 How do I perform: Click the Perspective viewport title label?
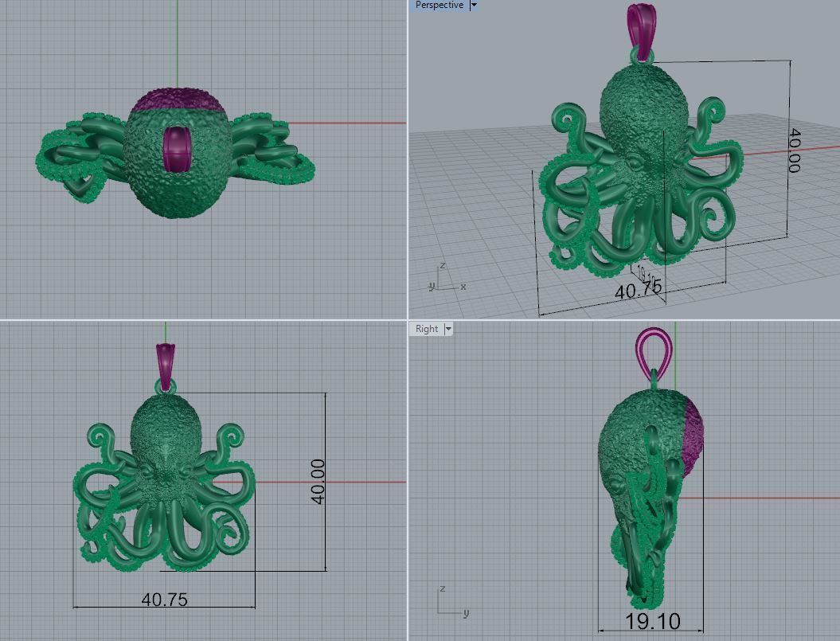[440, 5]
